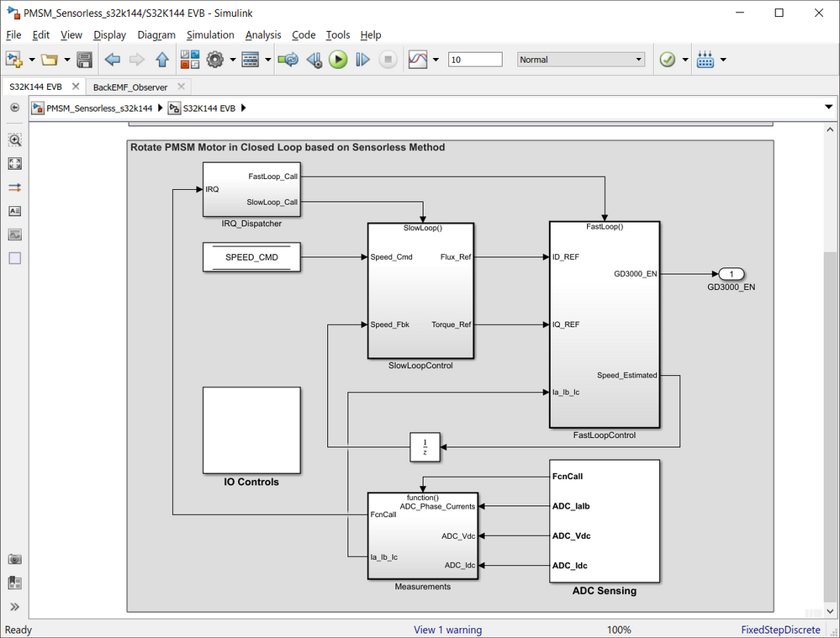
Task: Toggle the Hide/Show Explorer Bar button
Action: (x=15, y=108)
